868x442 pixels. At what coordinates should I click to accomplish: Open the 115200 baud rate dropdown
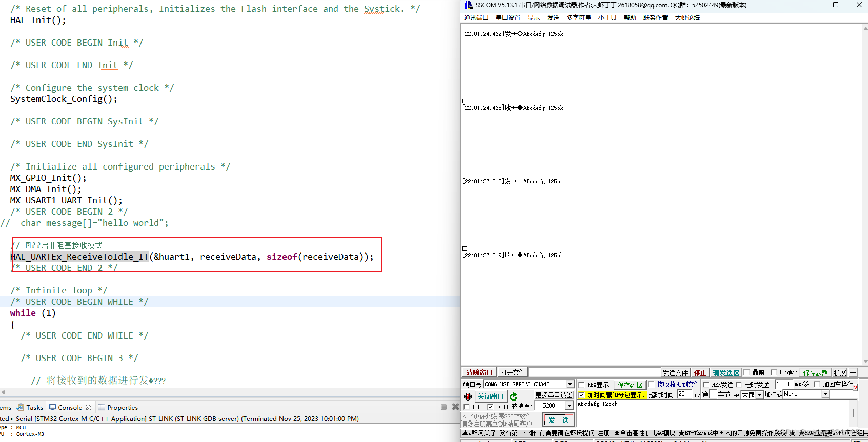click(569, 406)
